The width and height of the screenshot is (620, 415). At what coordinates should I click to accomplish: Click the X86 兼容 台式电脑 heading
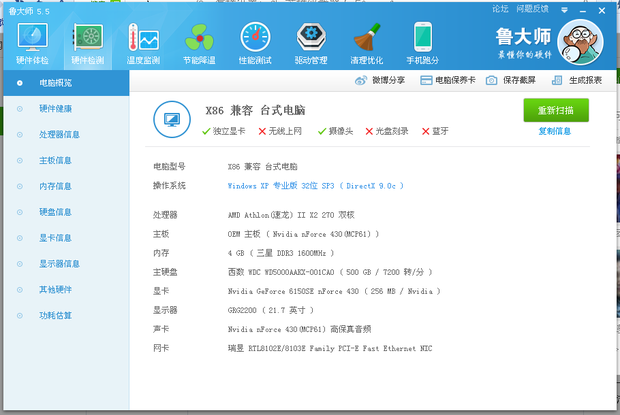tap(255, 110)
